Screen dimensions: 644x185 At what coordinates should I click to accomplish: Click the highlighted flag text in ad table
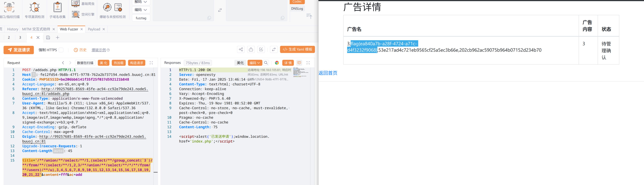(x=383, y=47)
